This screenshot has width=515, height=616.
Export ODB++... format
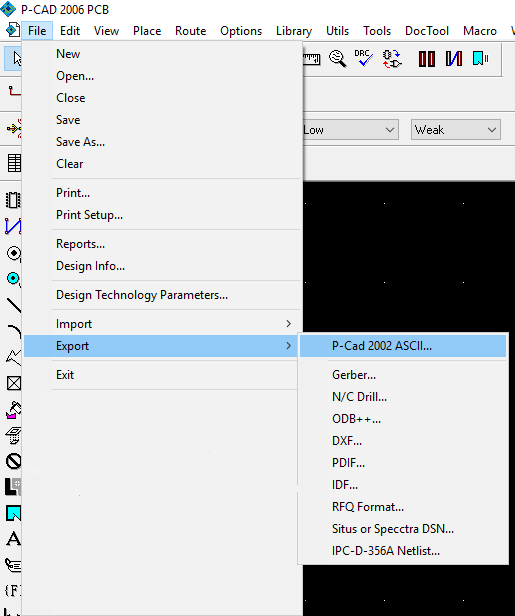pyautogui.click(x=403, y=419)
